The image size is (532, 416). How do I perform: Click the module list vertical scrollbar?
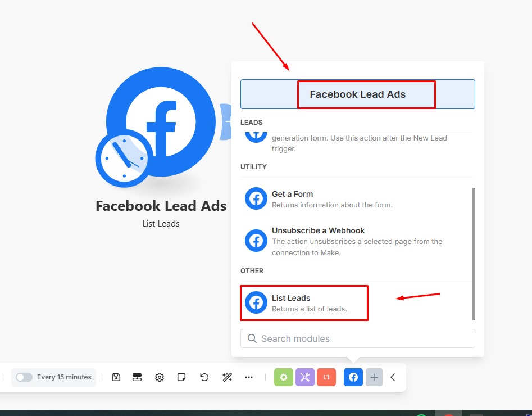tap(474, 253)
